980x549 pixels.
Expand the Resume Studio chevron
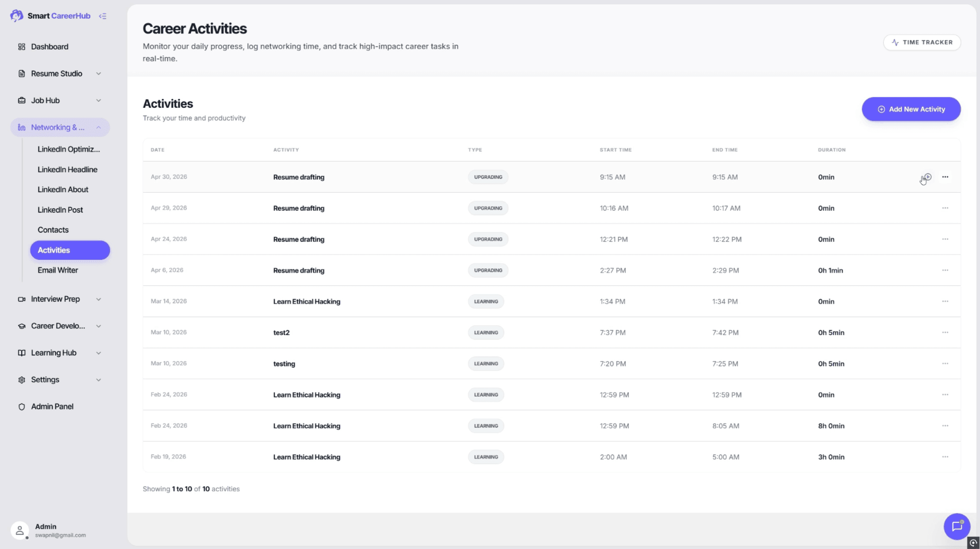pyautogui.click(x=99, y=73)
